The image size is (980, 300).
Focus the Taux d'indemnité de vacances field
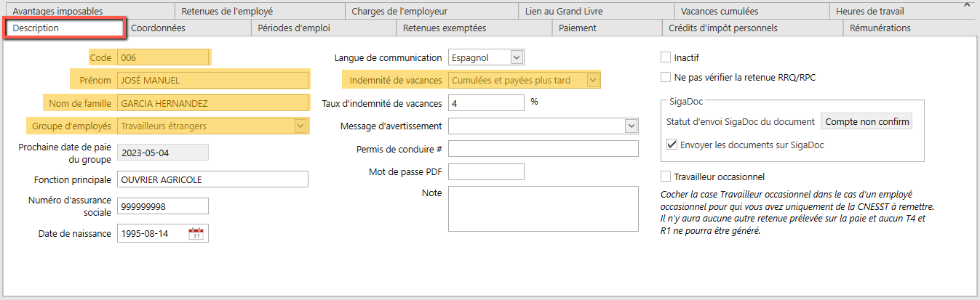click(x=486, y=103)
